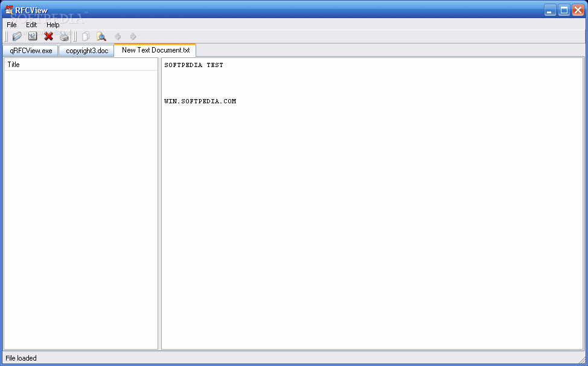Click the back arrow toolbar icon
The width and height of the screenshot is (588, 366).
pyautogui.click(x=118, y=36)
